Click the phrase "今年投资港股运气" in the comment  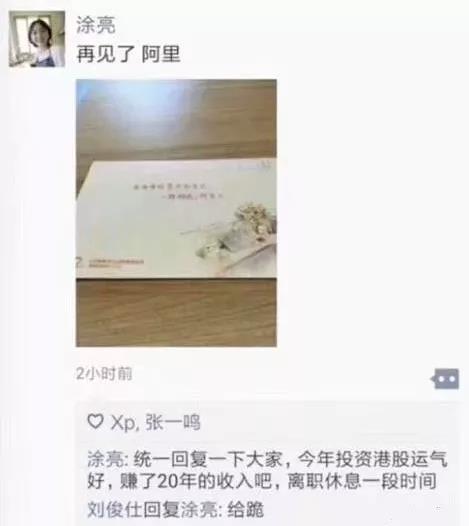pos(372,459)
